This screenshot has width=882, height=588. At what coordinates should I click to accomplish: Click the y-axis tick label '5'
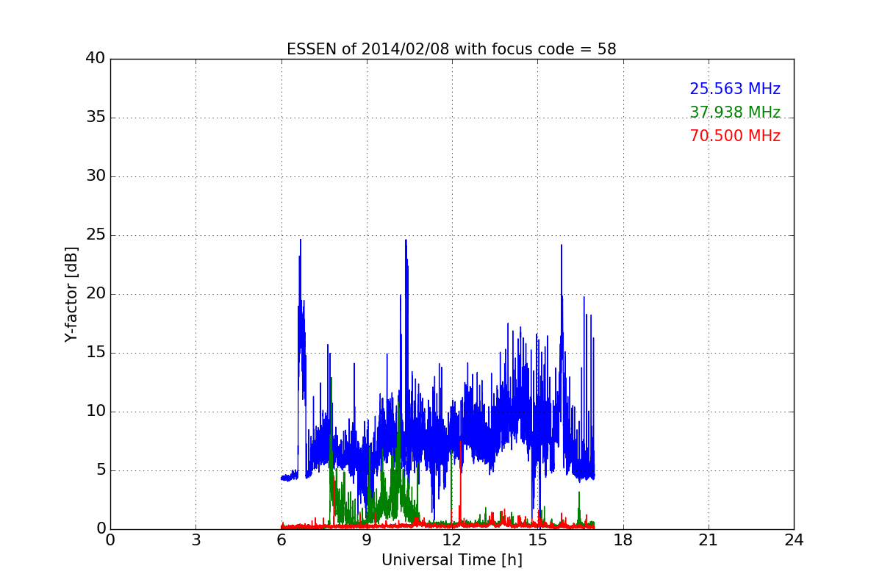point(101,470)
